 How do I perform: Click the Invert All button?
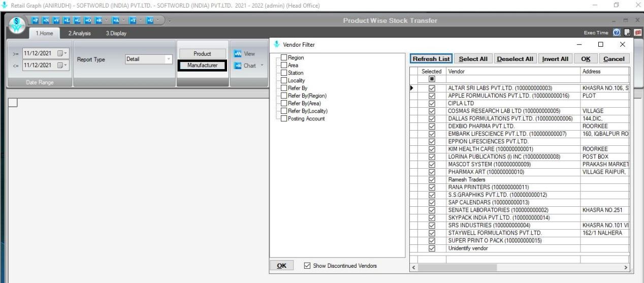[x=555, y=59]
